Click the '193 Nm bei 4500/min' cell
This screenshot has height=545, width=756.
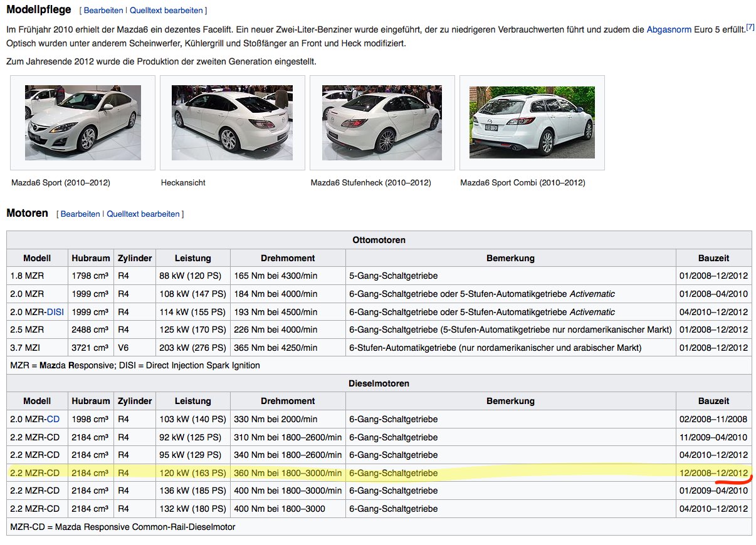coord(288,312)
